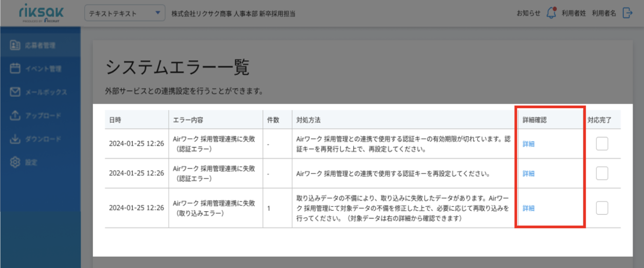Viewport: 644px width, 268px height.
Task: Click 株式会社リクサク商事 company text
Action: [x=233, y=13]
